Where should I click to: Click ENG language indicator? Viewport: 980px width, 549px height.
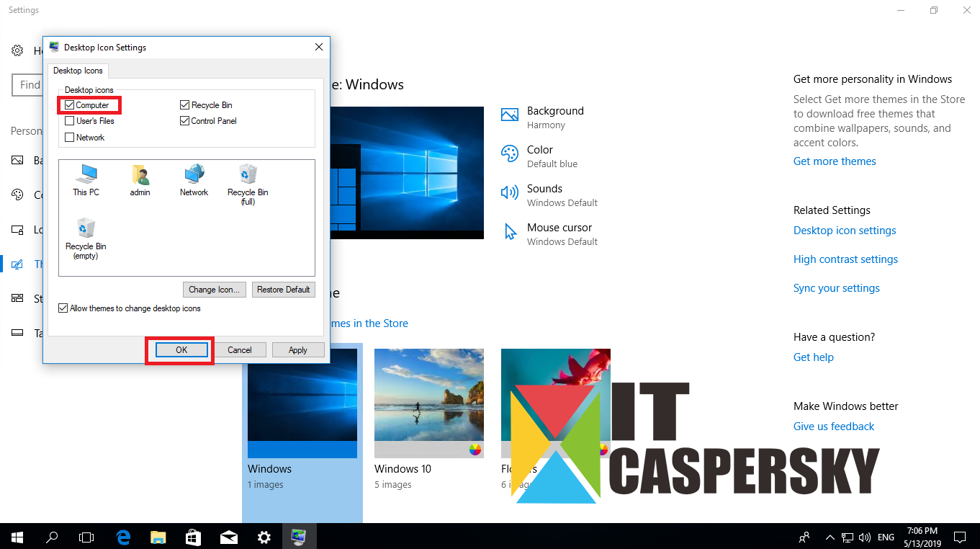[886, 537]
